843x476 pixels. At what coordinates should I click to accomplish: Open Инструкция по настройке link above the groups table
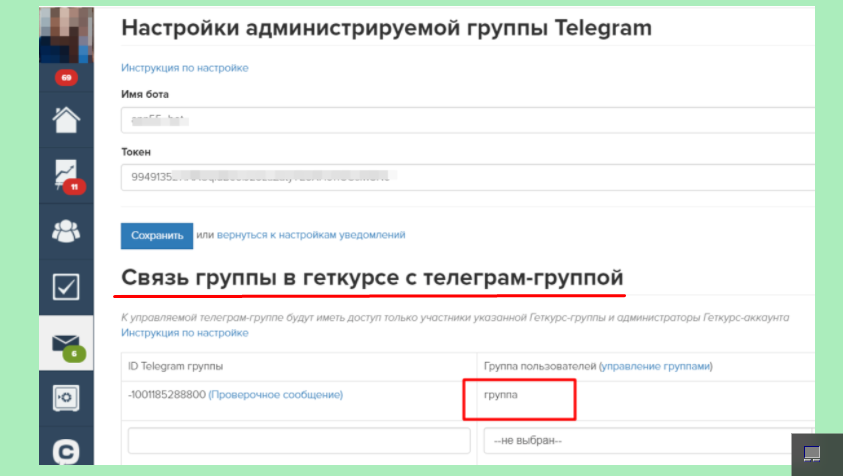click(x=184, y=332)
